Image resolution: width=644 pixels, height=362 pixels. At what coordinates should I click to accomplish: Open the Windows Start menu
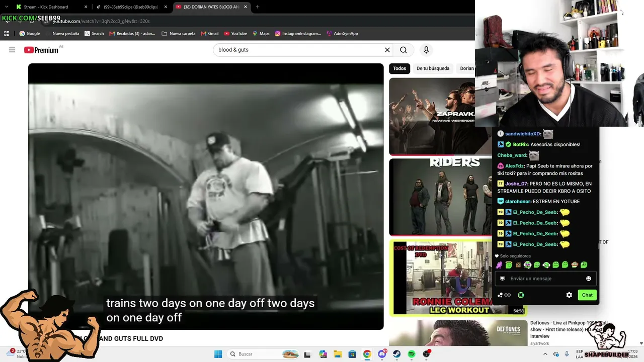218,354
